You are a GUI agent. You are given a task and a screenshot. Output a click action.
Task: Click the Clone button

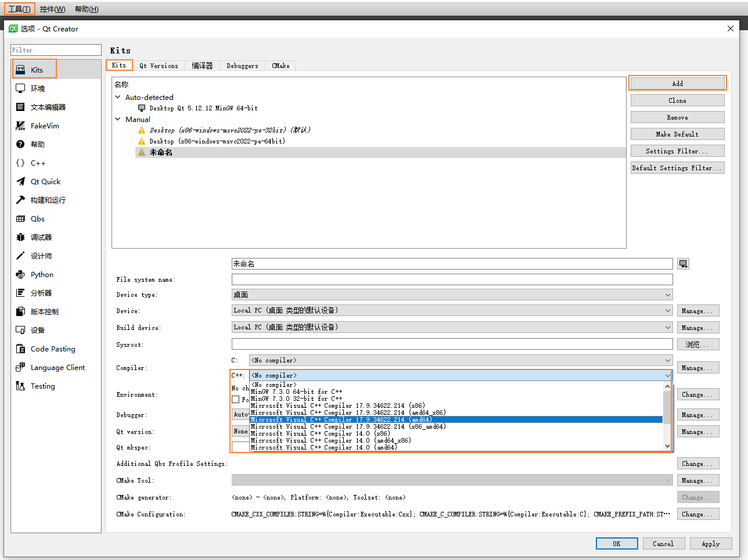[x=677, y=100]
